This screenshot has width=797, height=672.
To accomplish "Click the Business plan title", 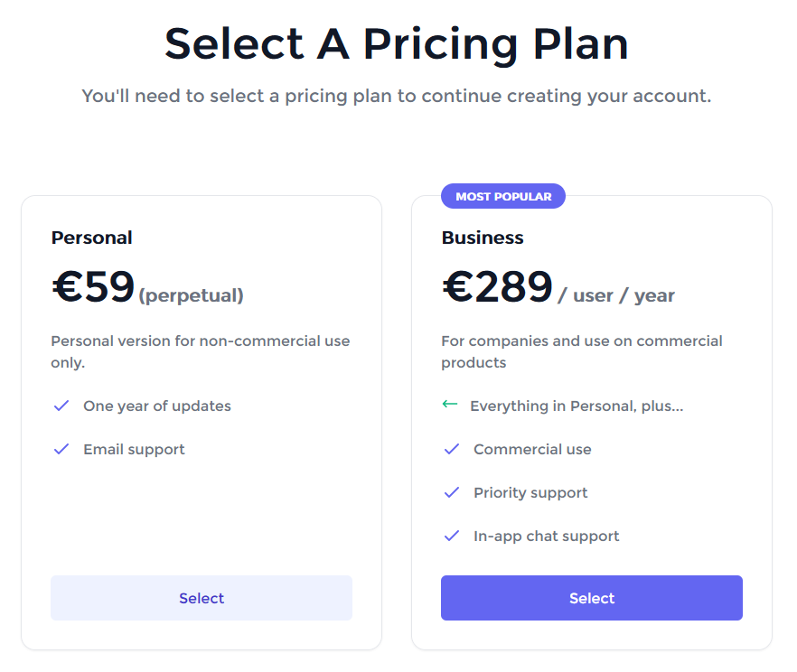I will point(483,238).
